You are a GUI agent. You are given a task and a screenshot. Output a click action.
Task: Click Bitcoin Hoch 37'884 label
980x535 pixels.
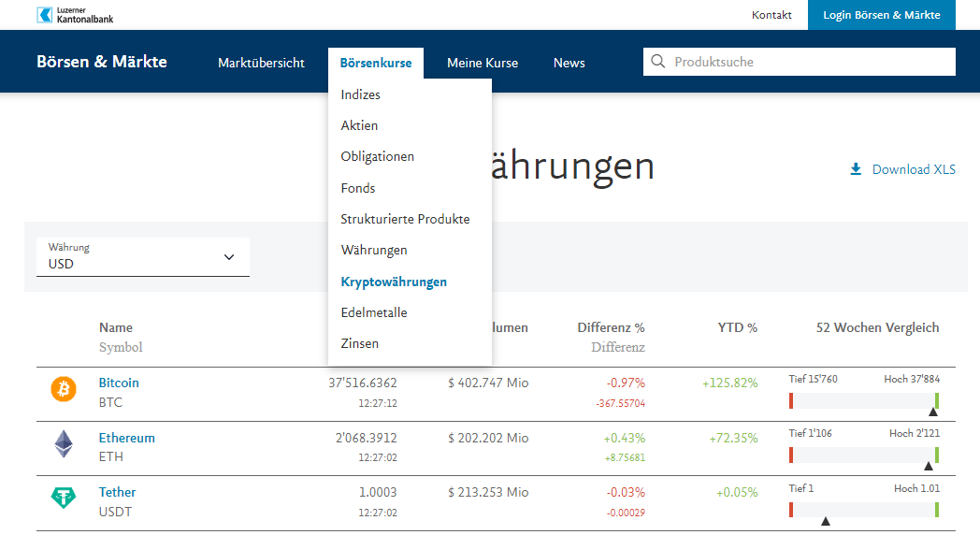coord(912,379)
